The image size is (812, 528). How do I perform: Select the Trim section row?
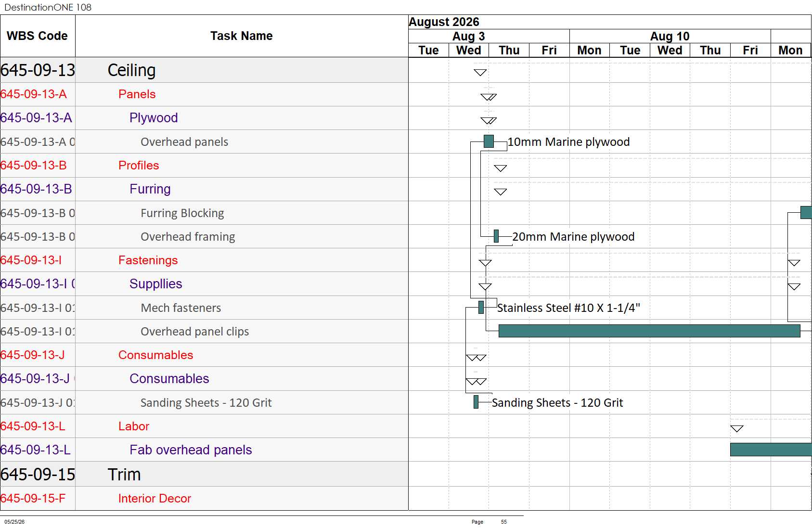click(x=204, y=475)
